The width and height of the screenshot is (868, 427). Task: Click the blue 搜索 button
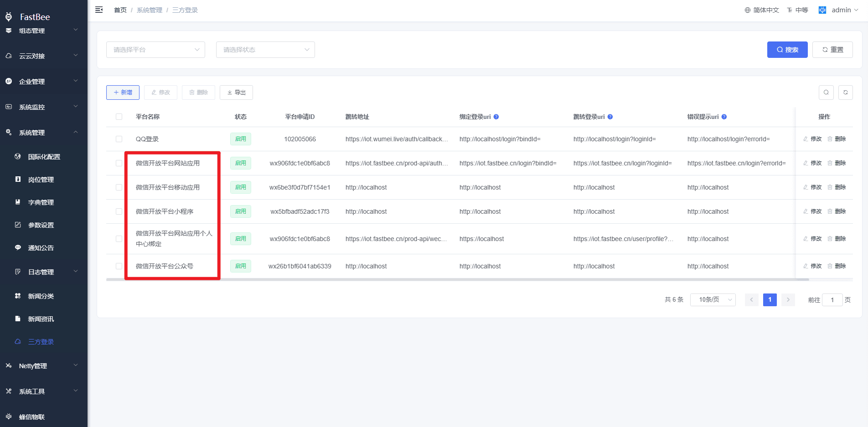click(787, 50)
